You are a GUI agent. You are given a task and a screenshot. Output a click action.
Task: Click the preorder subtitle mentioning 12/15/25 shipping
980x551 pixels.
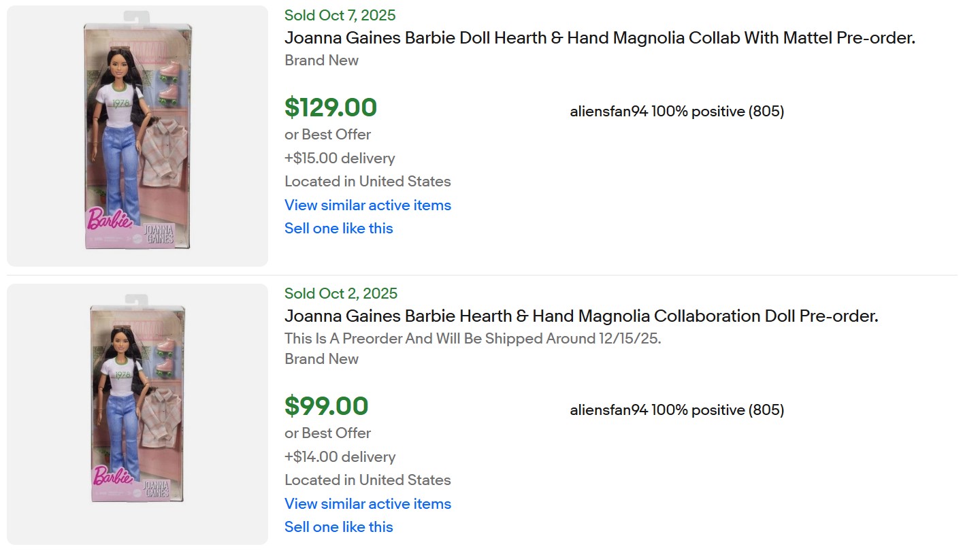472,339
